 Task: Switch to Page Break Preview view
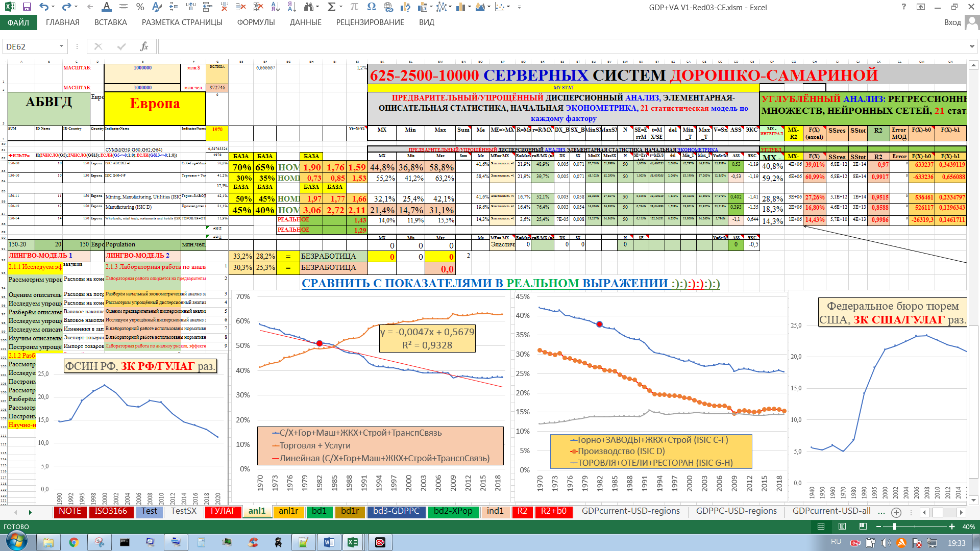coord(863,527)
